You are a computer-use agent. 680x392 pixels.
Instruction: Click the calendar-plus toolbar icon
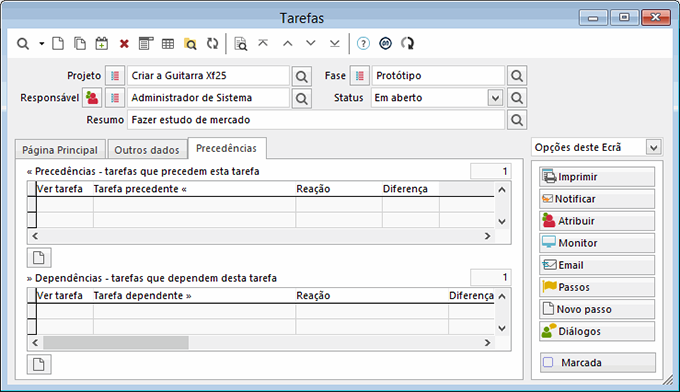102,44
